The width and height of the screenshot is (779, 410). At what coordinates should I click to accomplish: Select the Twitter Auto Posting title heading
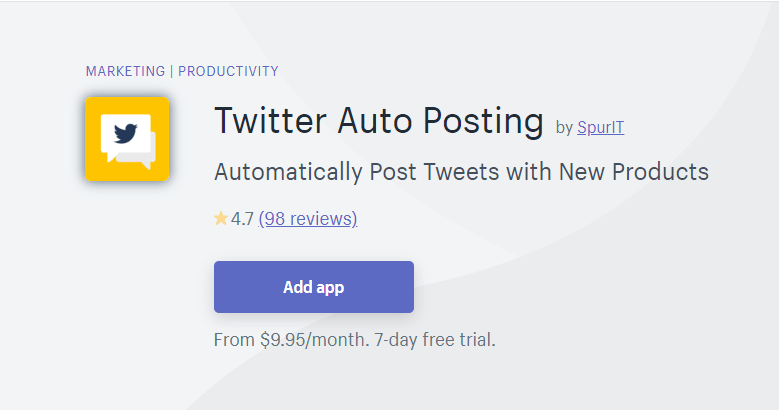tap(379, 121)
